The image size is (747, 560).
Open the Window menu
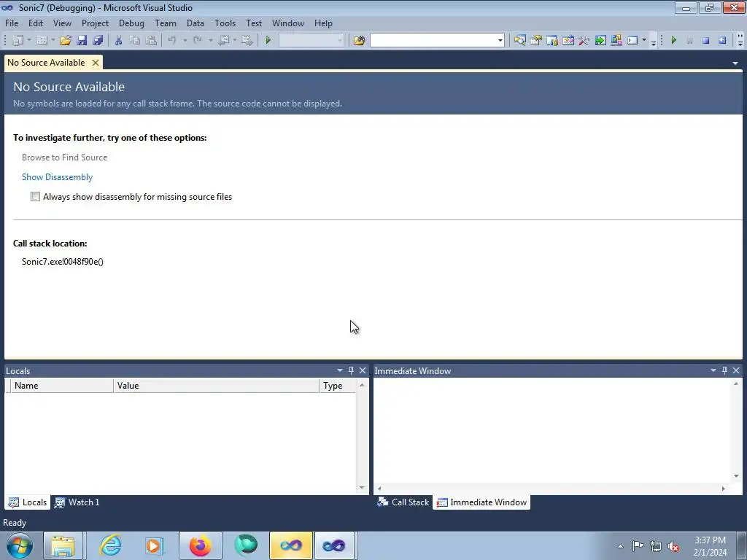(x=287, y=23)
